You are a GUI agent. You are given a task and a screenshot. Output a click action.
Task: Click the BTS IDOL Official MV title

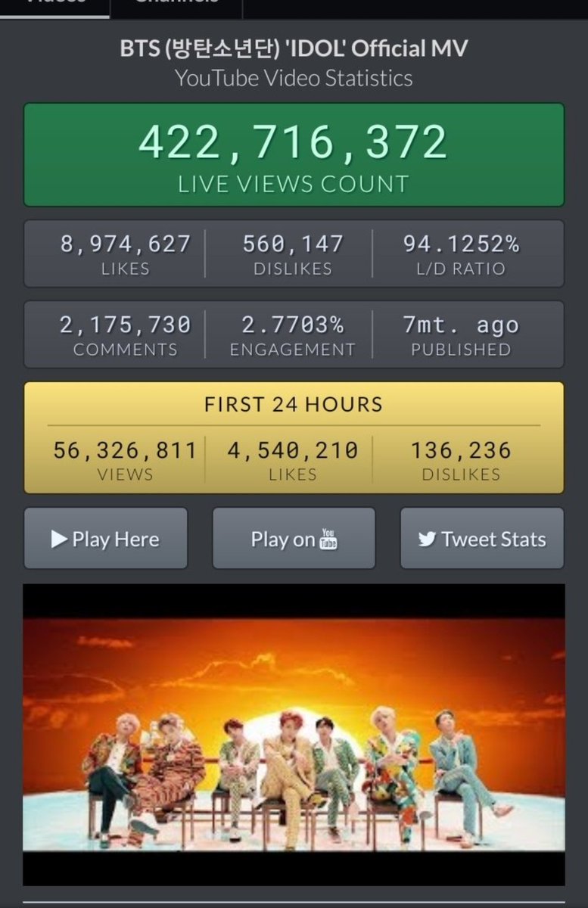[294, 48]
